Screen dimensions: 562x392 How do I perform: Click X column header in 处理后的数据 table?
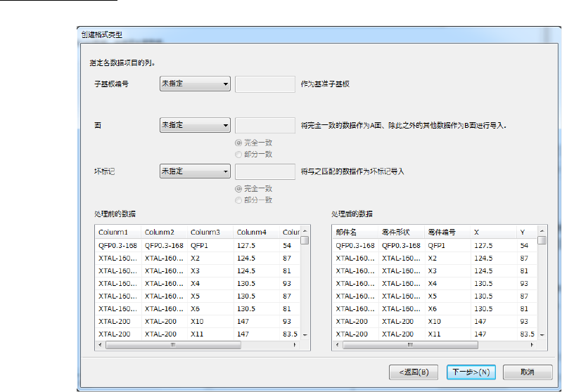[494, 232]
